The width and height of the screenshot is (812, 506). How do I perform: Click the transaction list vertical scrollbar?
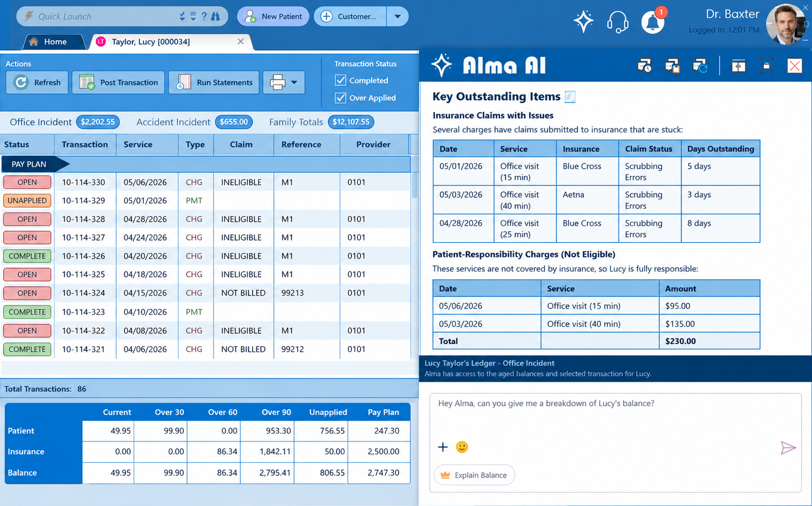coord(415,256)
